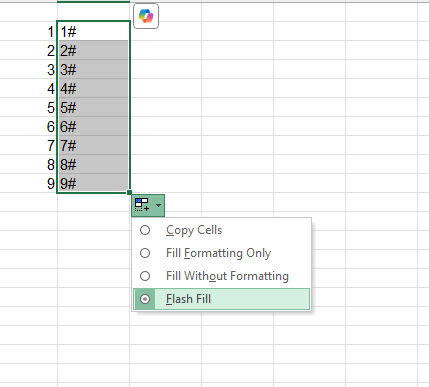Screen dimensions: 429x387
Task: Select the cell containing 7#
Action: (94, 145)
